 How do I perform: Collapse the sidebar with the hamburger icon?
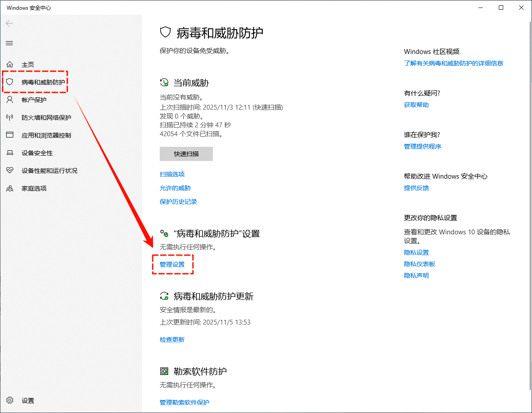pyautogui.click(x=9, y=43)
